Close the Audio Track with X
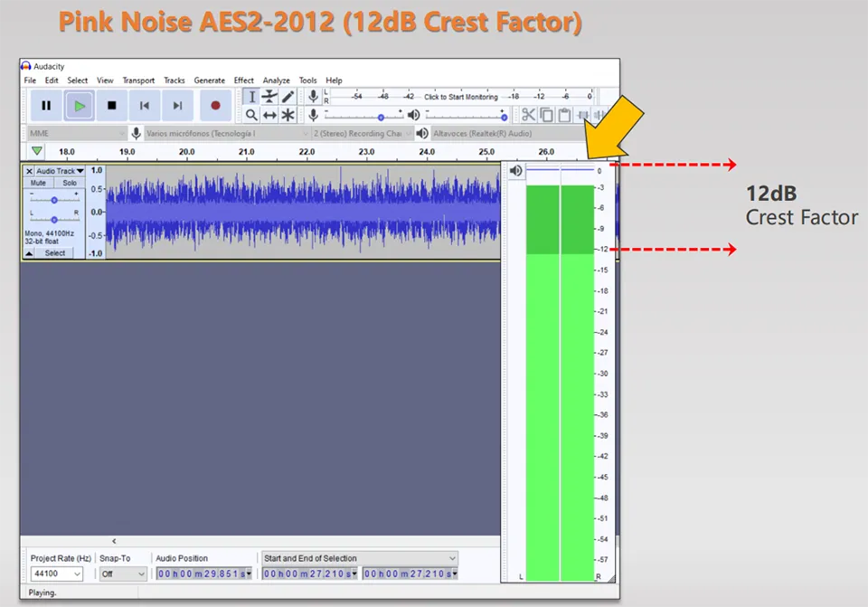This screenshot has width=868, height=607. (x=29, y=171)
